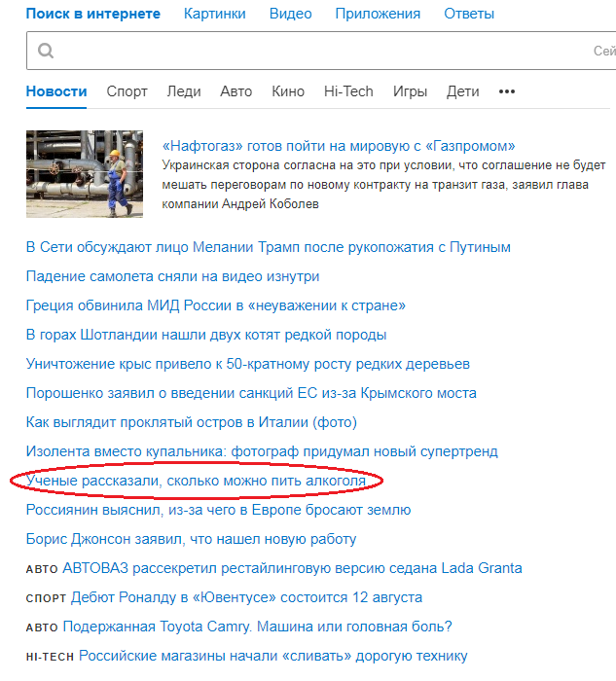616x681 pixels.
Task: Click the gas pipeline worker thumbnail
Action: click(85, 174)
